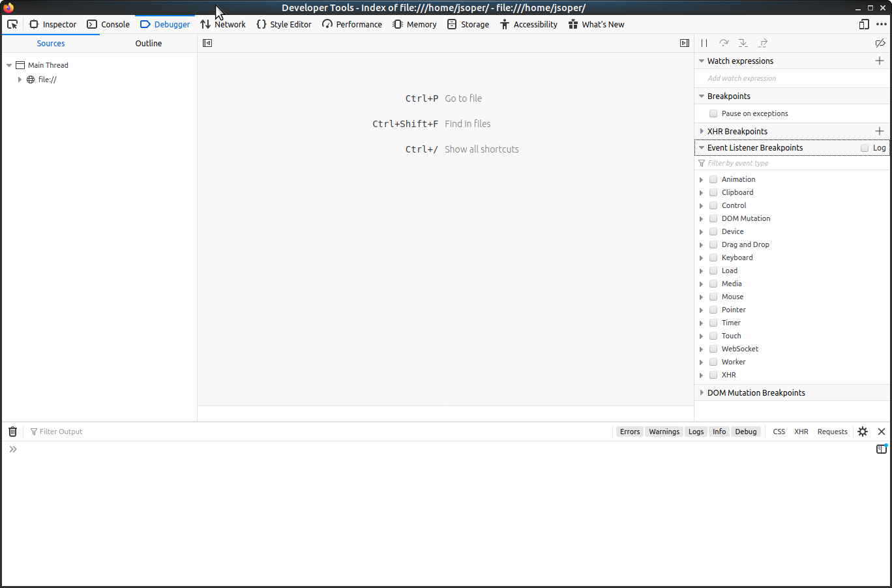
Task: Open the Memory tab
Action: (x=415, y=24)
